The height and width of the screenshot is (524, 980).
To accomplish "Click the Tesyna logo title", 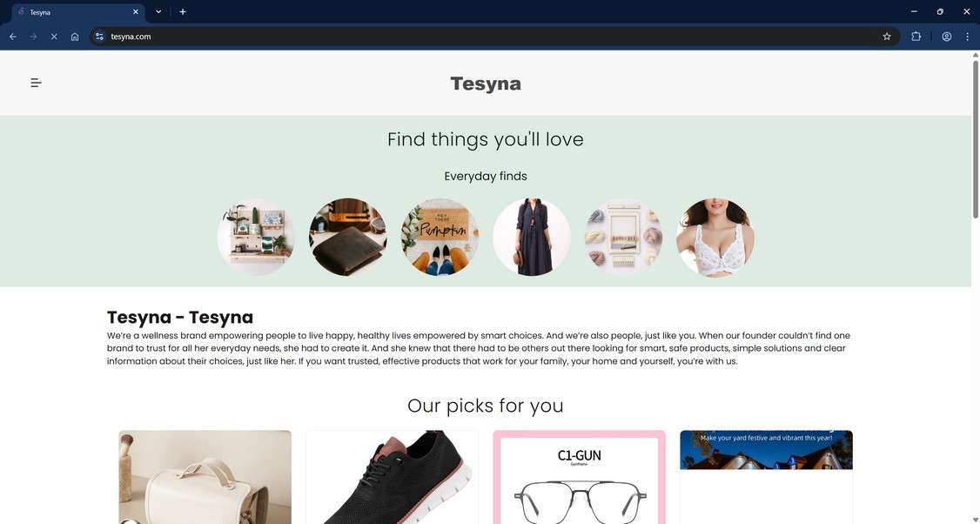I will tap(486, 84).
